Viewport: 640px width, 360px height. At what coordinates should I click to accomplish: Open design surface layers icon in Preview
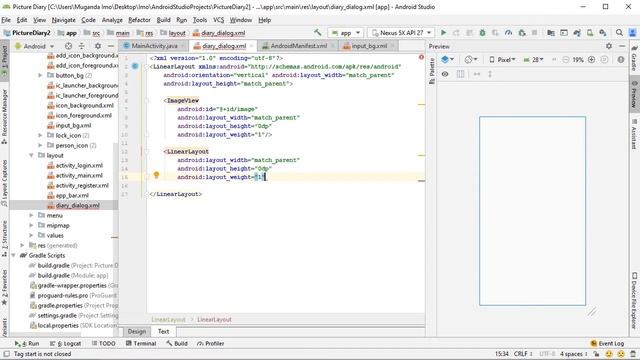(447, 60)
